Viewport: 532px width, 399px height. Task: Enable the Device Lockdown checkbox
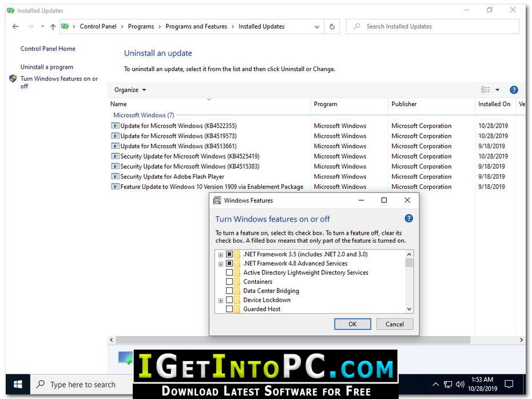click(229, 300)
